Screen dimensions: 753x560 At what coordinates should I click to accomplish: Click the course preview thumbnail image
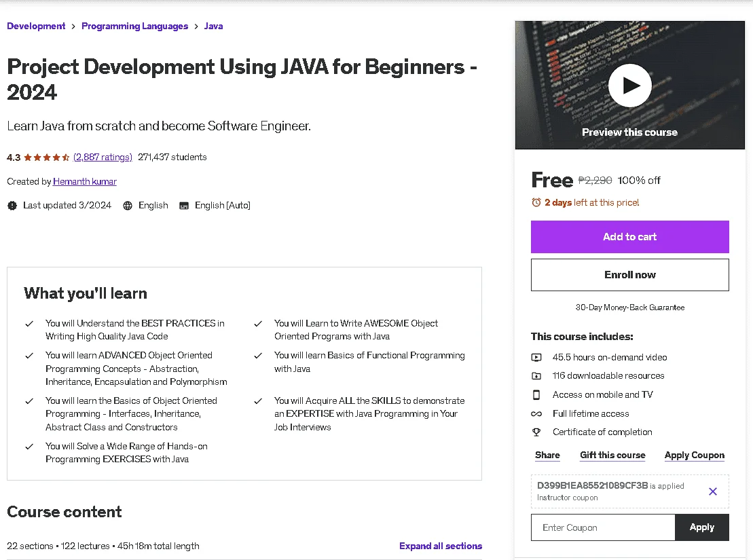point(629,85)
